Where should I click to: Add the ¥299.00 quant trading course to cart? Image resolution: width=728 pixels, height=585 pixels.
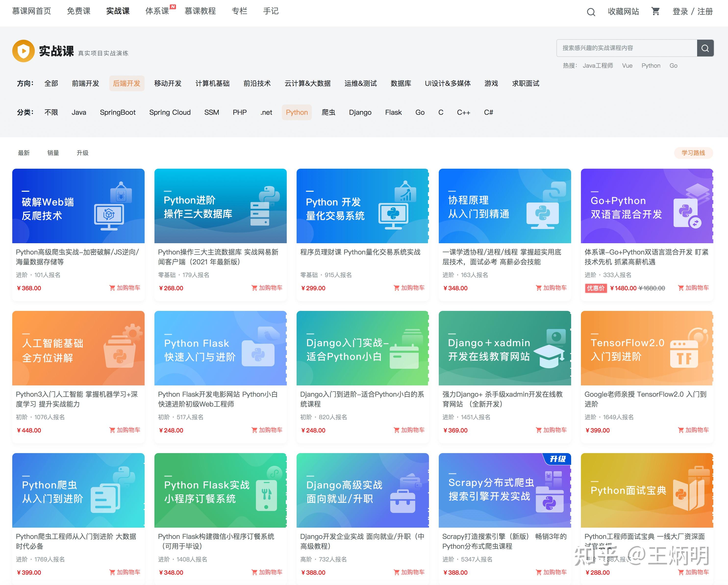[x=409, y=288]
